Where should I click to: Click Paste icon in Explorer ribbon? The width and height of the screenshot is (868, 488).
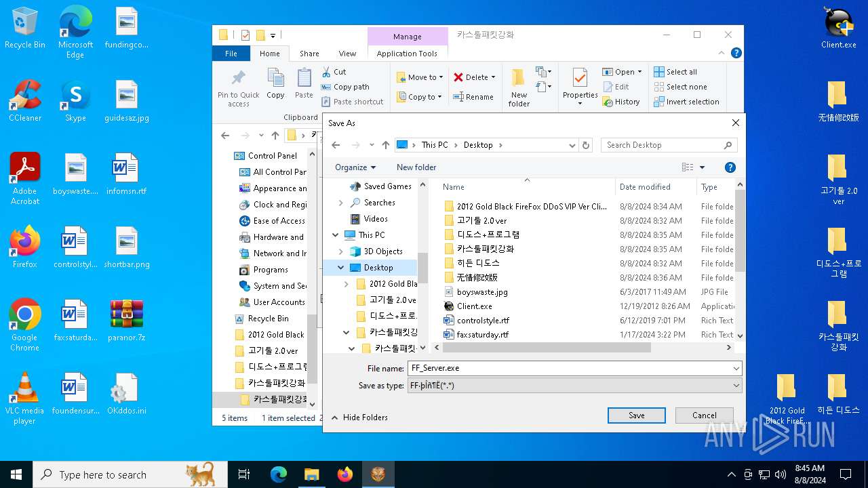coord(304,84)
